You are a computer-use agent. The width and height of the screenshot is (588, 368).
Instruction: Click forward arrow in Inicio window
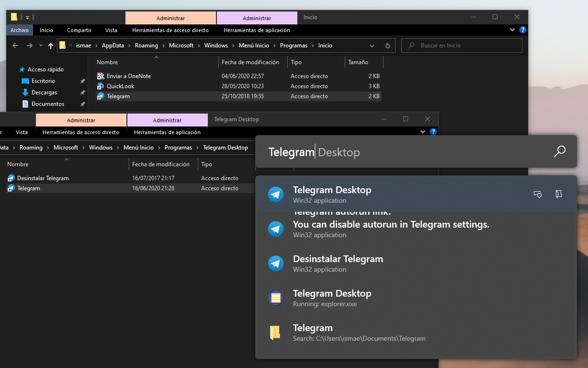30,46
